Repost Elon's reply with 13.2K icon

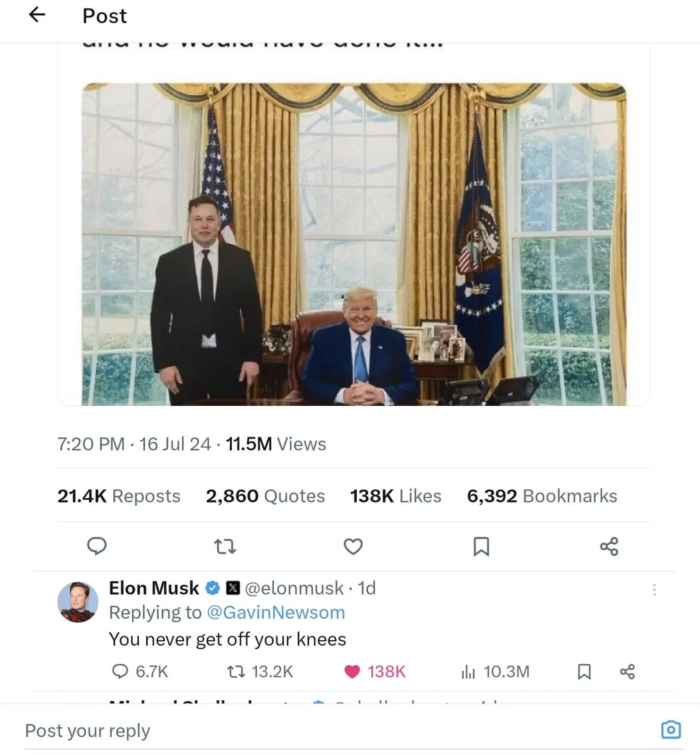coord(260,671)
